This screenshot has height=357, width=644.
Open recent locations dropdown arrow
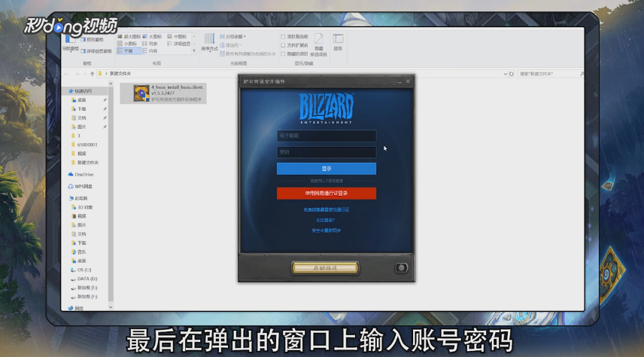click(85, 74)
